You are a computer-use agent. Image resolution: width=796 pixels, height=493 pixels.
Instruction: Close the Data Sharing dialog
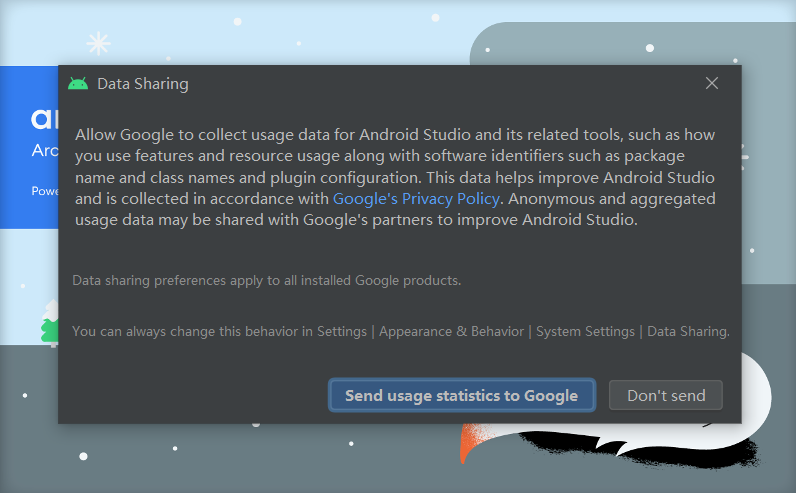(712, 84)
